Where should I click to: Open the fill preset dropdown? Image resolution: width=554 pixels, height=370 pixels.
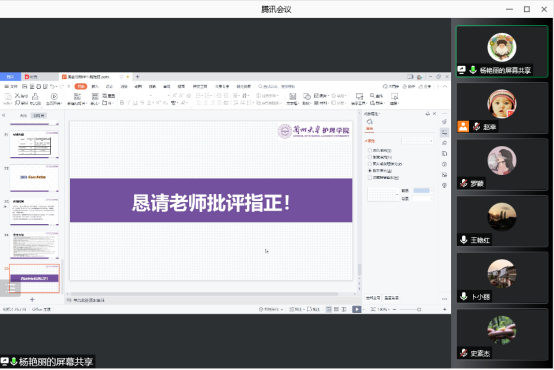pos(417,141)
